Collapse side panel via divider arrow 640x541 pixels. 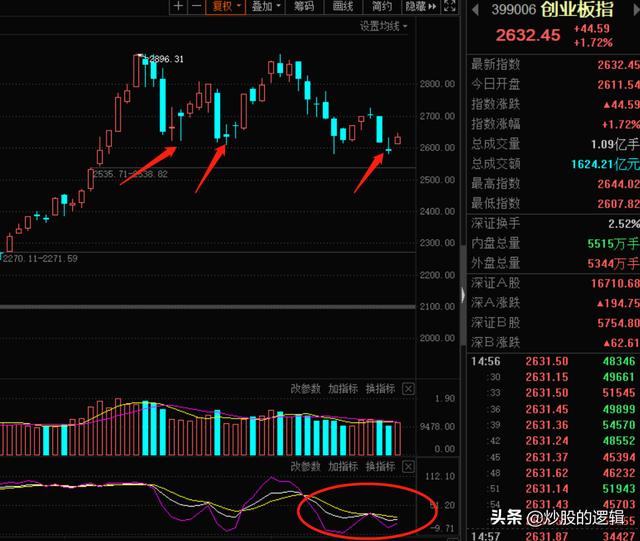tap(463, 295)
